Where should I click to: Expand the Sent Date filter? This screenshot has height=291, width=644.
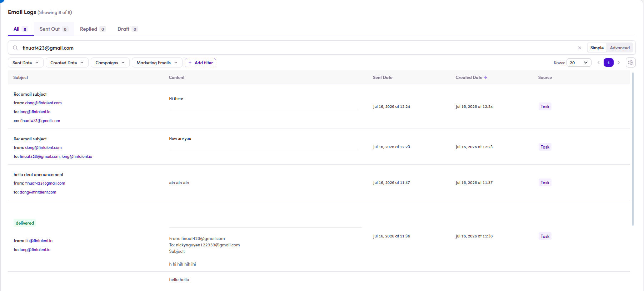(26, 62)
